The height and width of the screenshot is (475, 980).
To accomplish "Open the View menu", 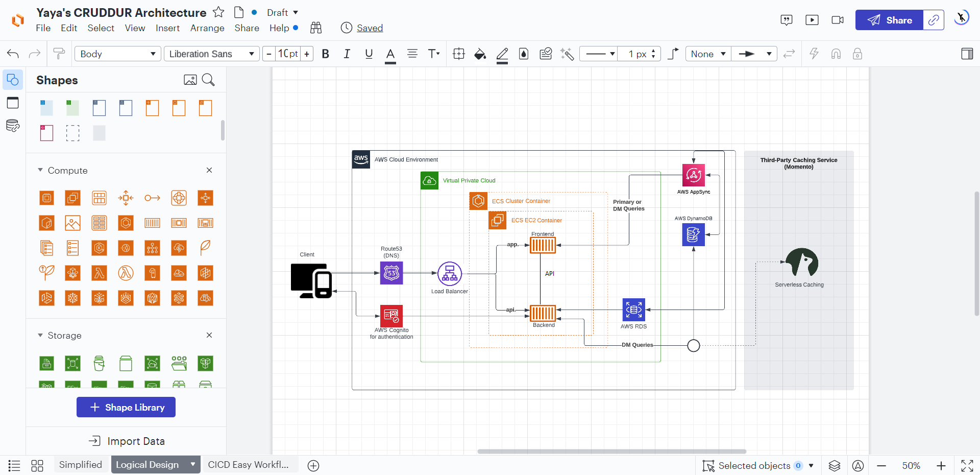I will tap(135, 28).
